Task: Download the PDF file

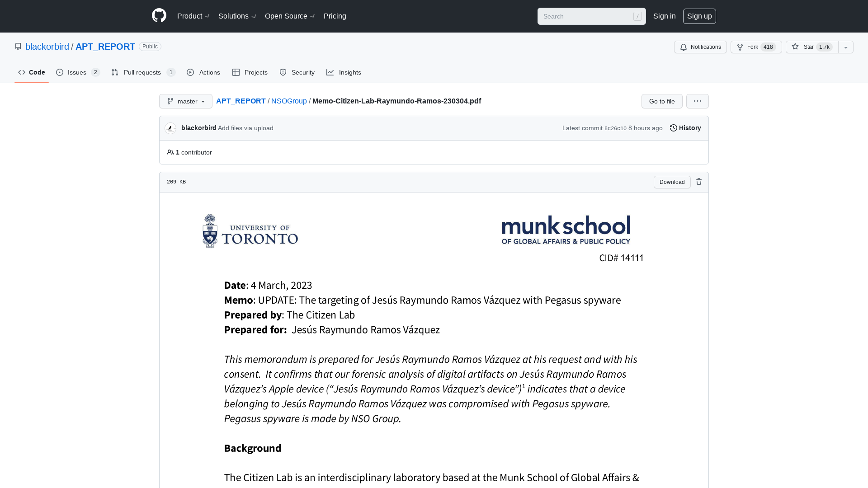Action: pyautogui.click(x=672, y=182)
